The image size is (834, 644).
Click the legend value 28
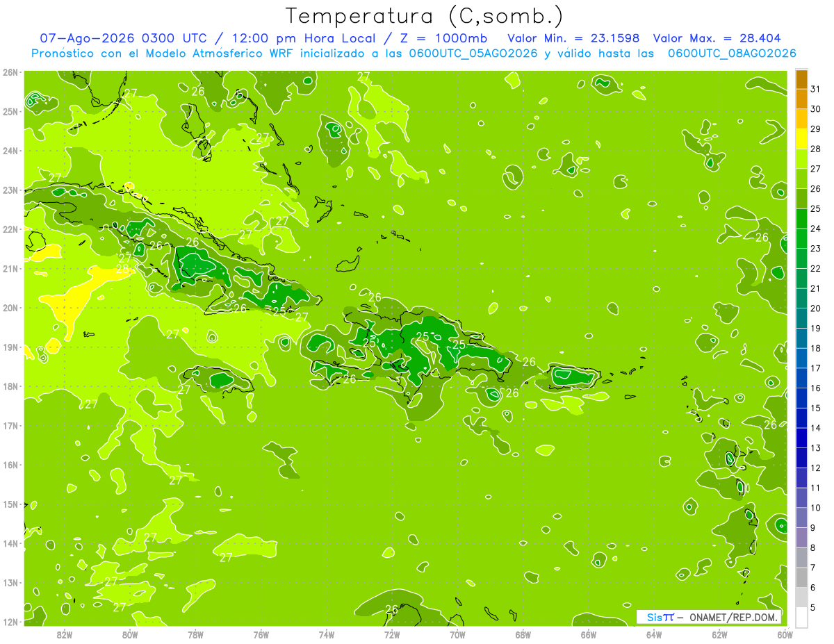pos(815,149)
